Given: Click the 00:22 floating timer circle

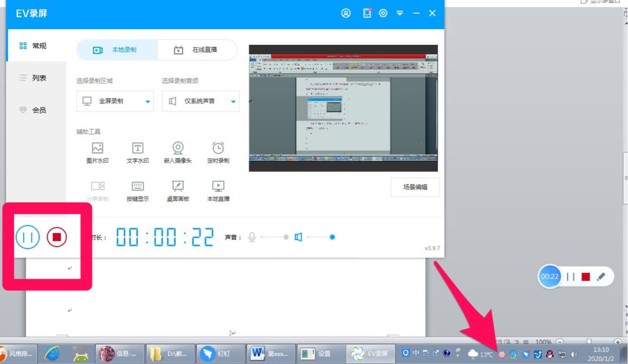Looking at the screenshot, I should point(549,276).
